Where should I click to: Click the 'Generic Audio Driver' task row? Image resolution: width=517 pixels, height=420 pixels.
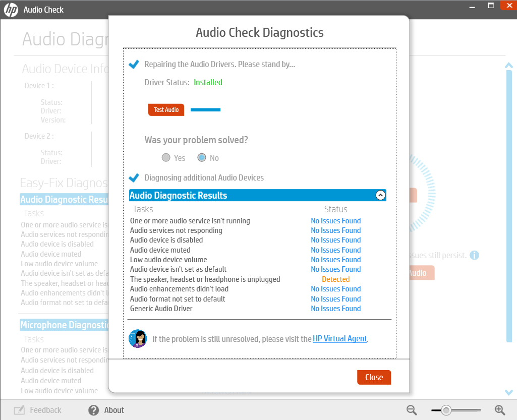tap(161, 309)
